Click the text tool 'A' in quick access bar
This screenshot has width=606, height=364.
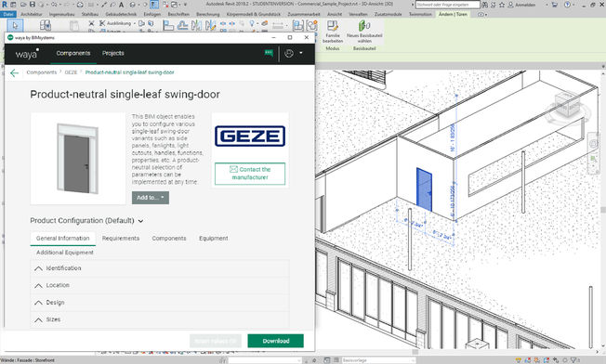(122, 5)
